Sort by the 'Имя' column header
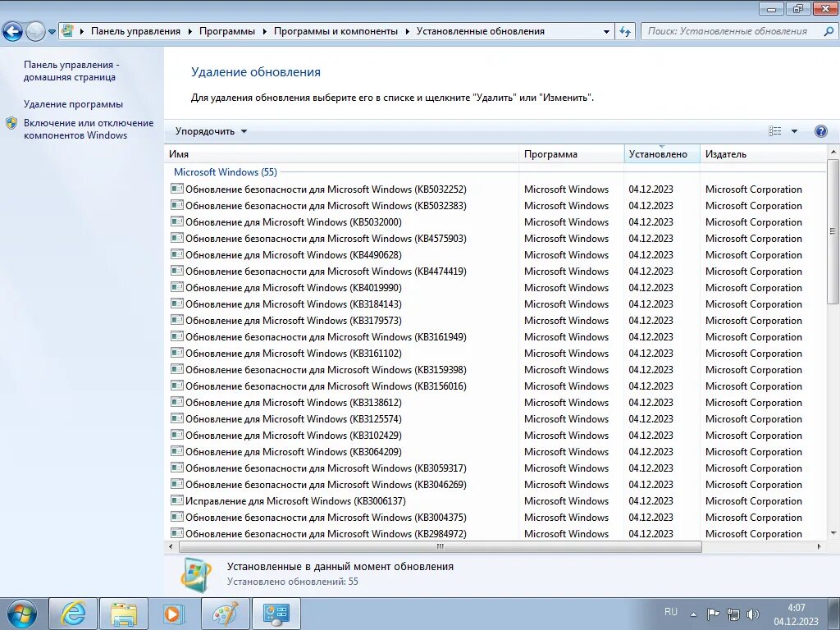Screen dimensions: 840x630 pyautogui.click(x=341, y=153)
